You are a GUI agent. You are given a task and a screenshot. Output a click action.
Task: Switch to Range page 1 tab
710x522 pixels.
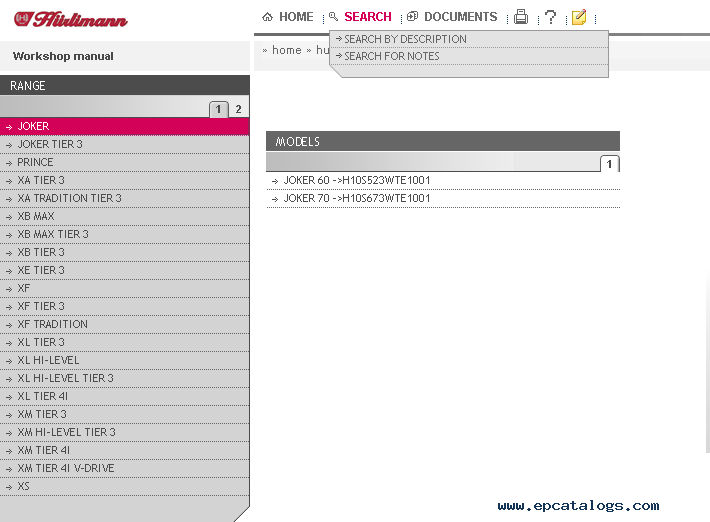click(x=218, y=109)
